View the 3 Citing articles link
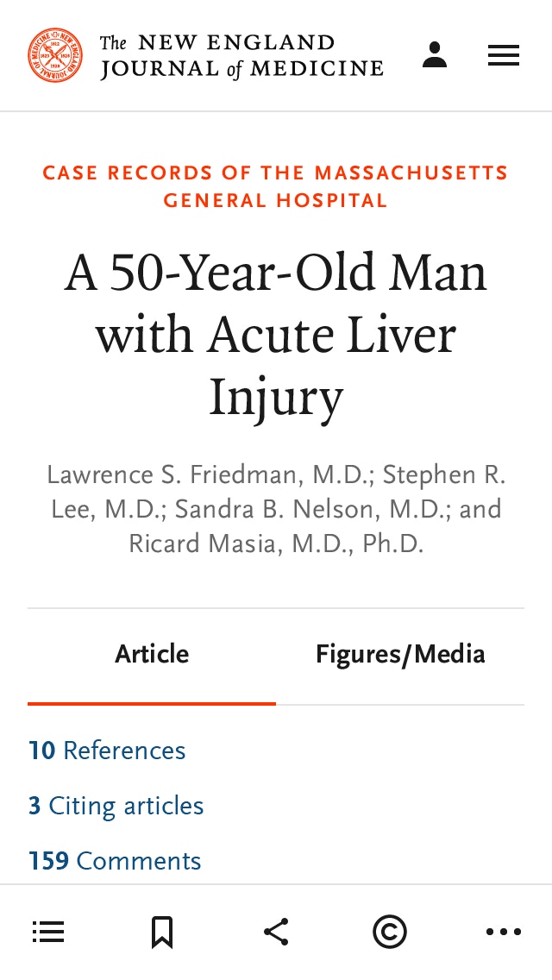The height and width of the screenshot is (980, 552). point(116,806)
